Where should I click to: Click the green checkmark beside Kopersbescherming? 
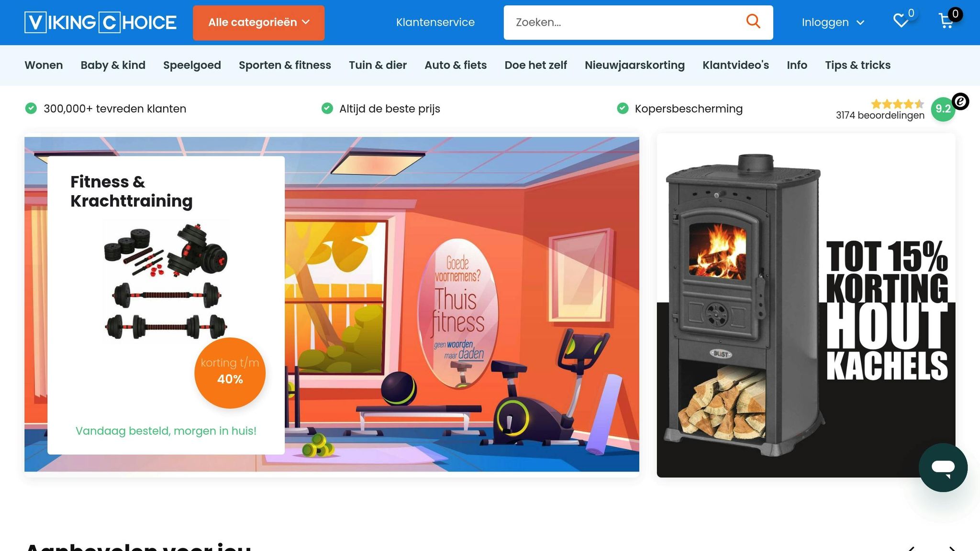pos(623,109)
